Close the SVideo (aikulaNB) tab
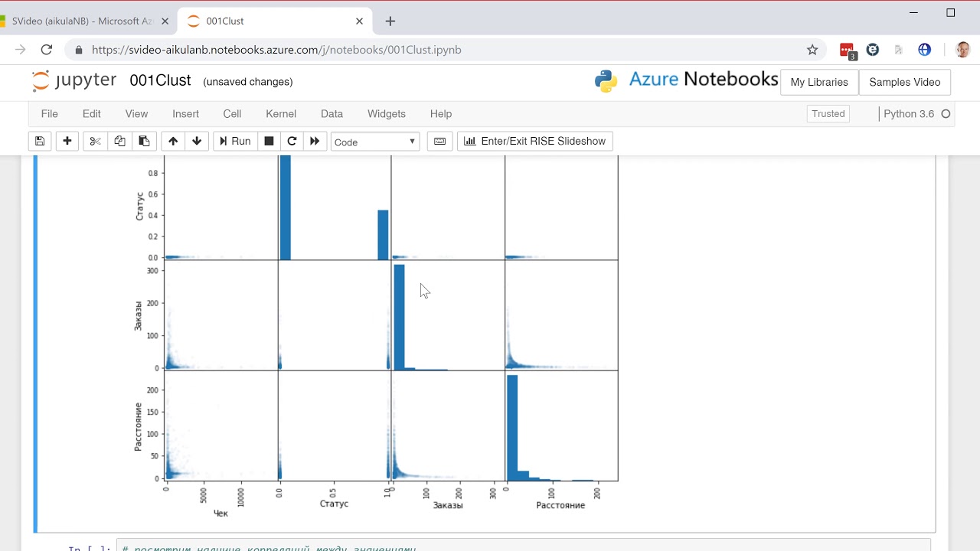The height and width of the screenshot is (551, 980). [x=165, y=21]
